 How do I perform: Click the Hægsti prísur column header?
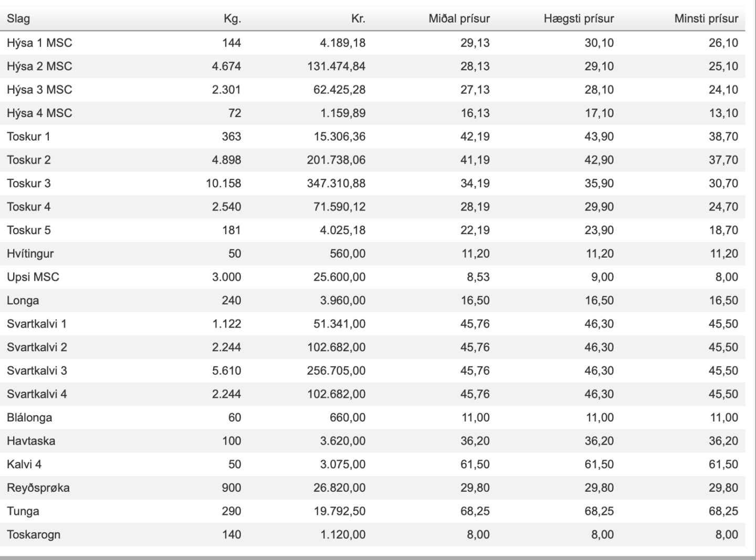(x=579, y=19)
